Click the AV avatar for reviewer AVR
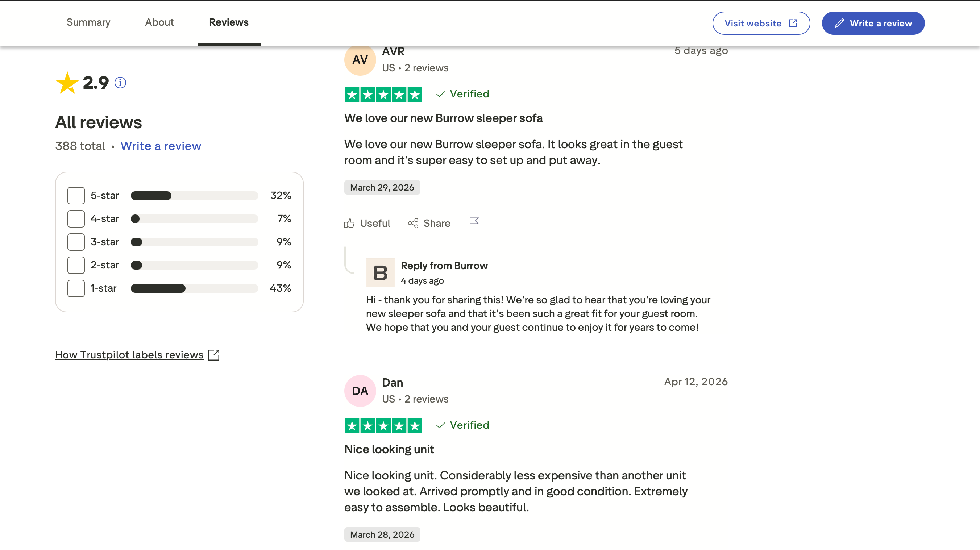The height and width of the screenshot is (550, 980). point(360,60)
